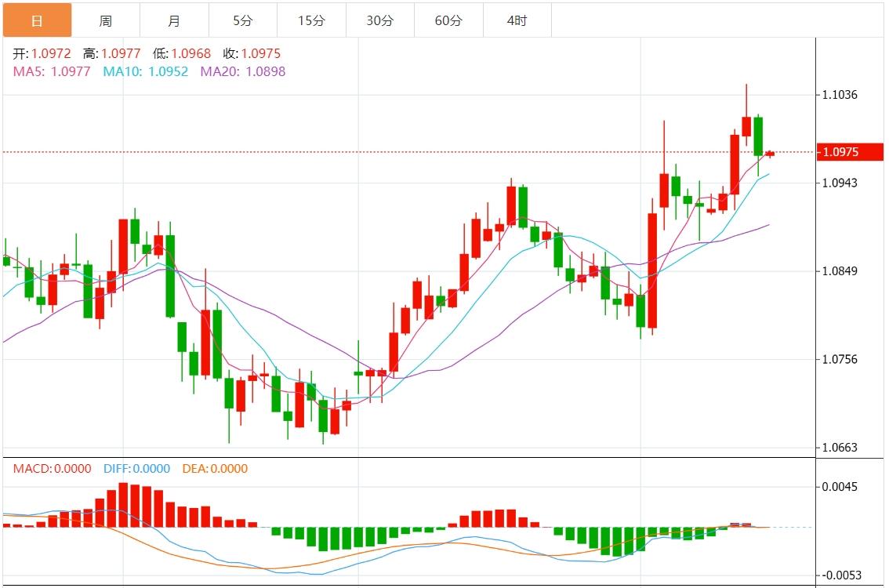Open the 15分 chart tab

click(x=311, y=20)
